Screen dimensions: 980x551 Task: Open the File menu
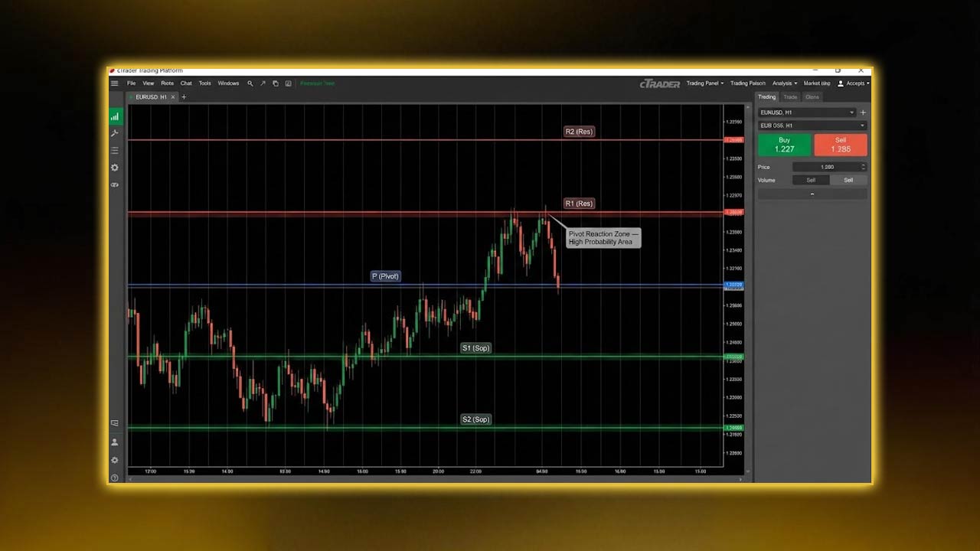pyautogui.click(x=132, y=83)
